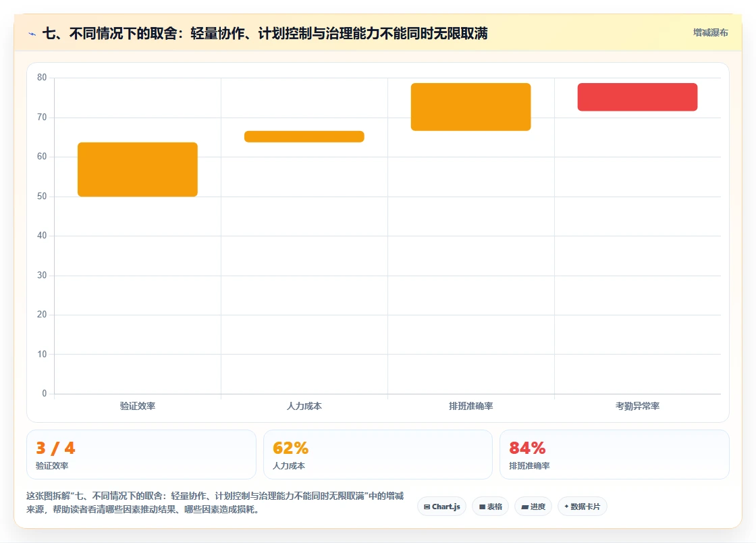The width and height of the screenshot is (756, 543).
Task: Click the 3 / 4 value text
Action: (x=55, y=448)
